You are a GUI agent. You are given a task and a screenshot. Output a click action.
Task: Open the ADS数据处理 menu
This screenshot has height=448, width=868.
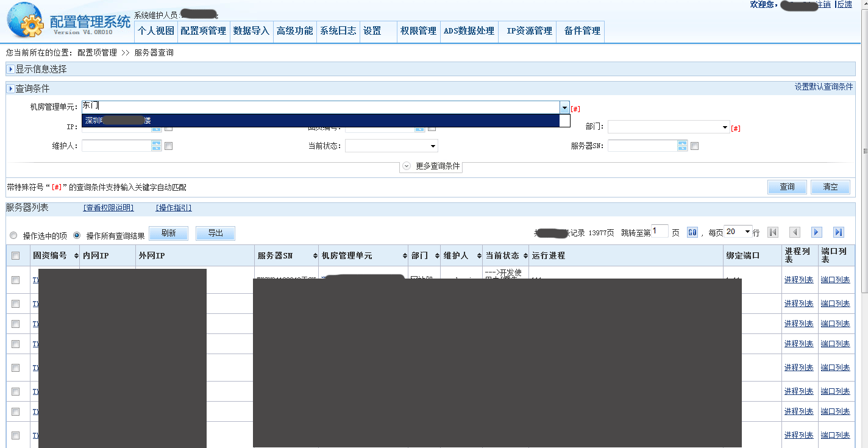469,31
